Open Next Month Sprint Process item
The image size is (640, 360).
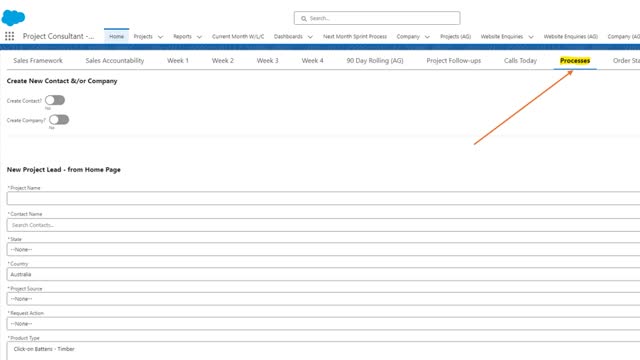click(355, 36)
